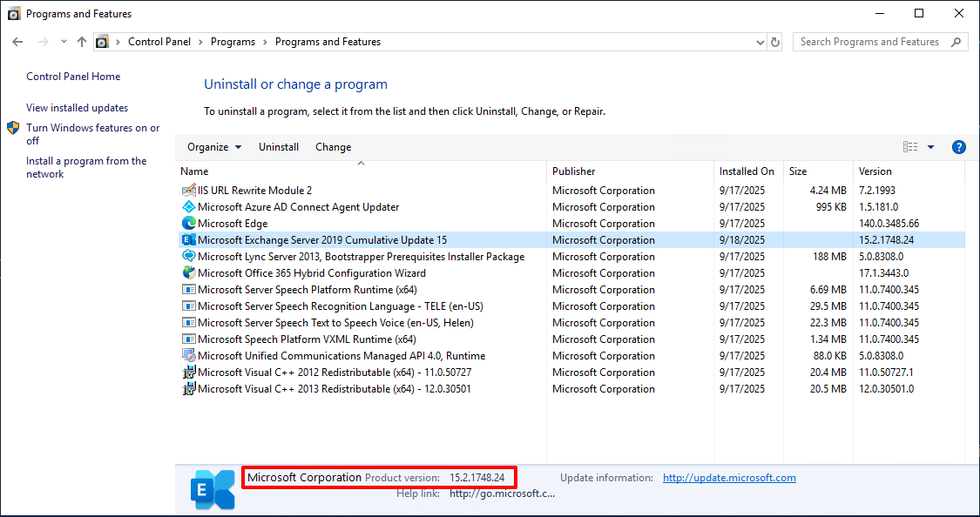Refresh the Programs and Features list
The width and height of the screenshot is (980, 517).
(x=775, y=42)
